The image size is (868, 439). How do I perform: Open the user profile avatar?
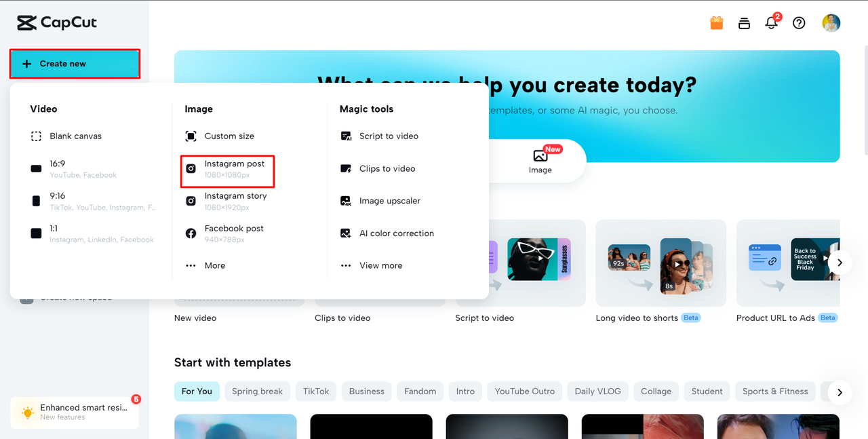click(x=831, y=23)
